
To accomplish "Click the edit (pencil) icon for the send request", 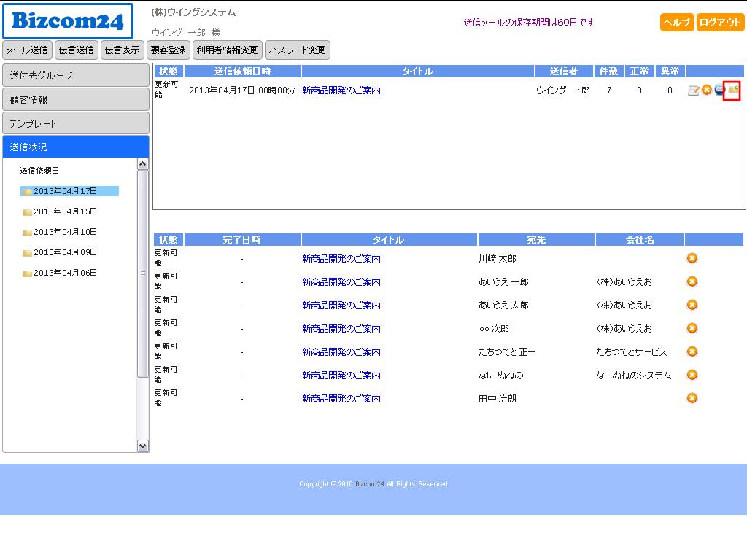I will (x=694, y=90).
